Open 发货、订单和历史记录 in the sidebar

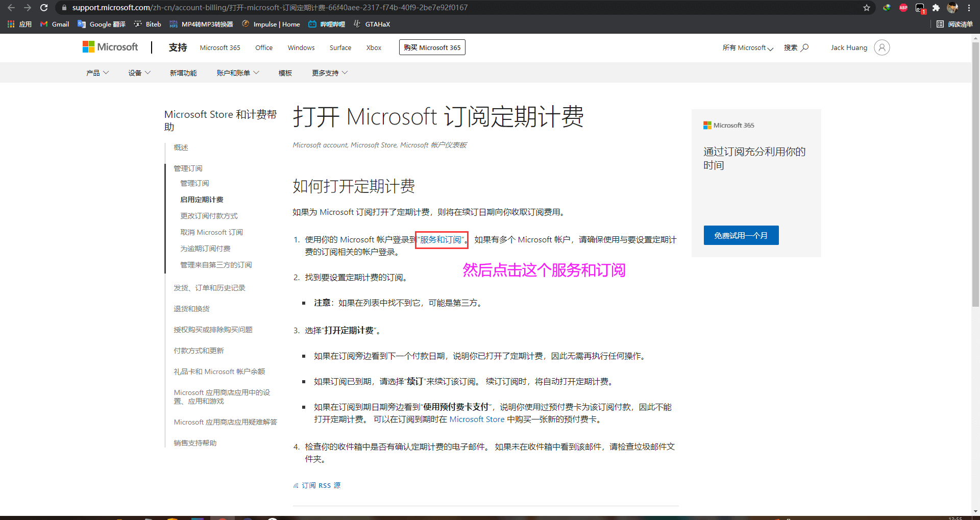(209, 288)
